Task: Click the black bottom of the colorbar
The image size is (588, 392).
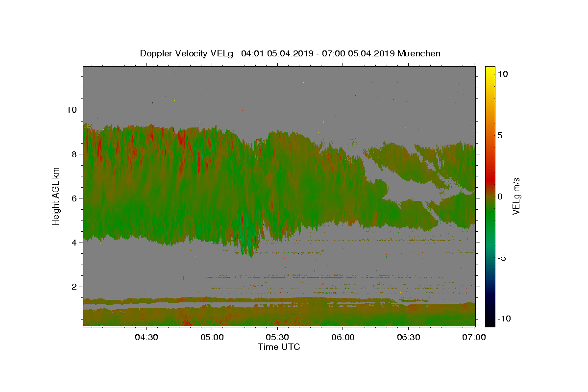Action: click(x=490, y=321)
